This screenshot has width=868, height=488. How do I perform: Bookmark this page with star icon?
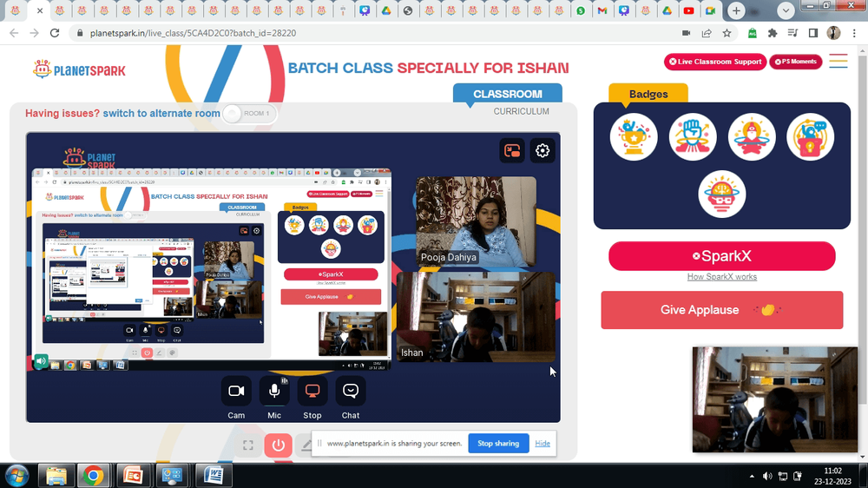(x=727, y=33)
